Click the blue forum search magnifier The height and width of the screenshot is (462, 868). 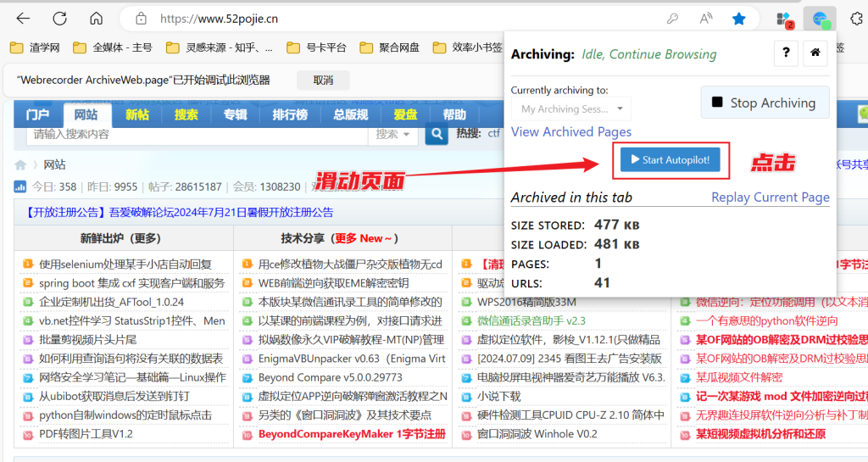pyautogui.click(x=437, y=134)
